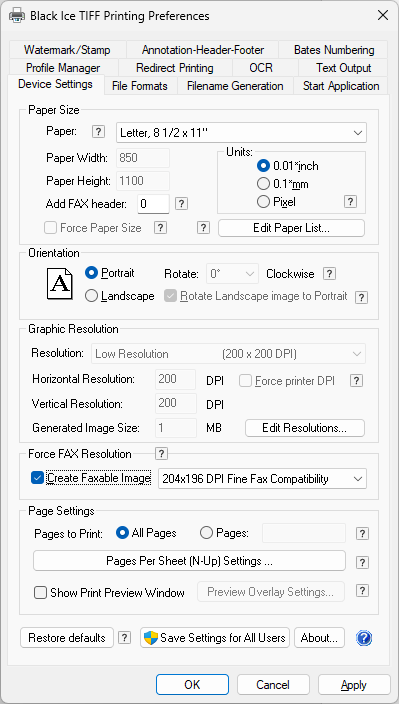This screenshot has height=704, width=399.
Task: Select 0.1*mm units radio button
Action: click(x=263, y=184)
